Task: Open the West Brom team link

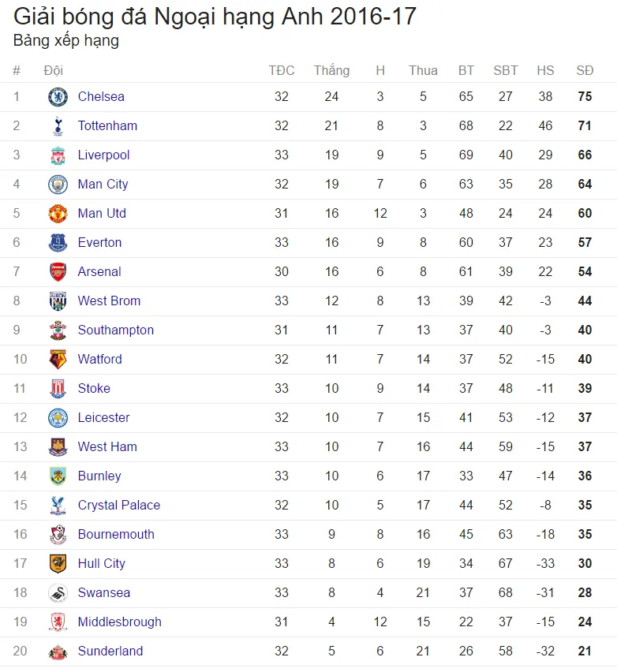Action: click(109, 301)
